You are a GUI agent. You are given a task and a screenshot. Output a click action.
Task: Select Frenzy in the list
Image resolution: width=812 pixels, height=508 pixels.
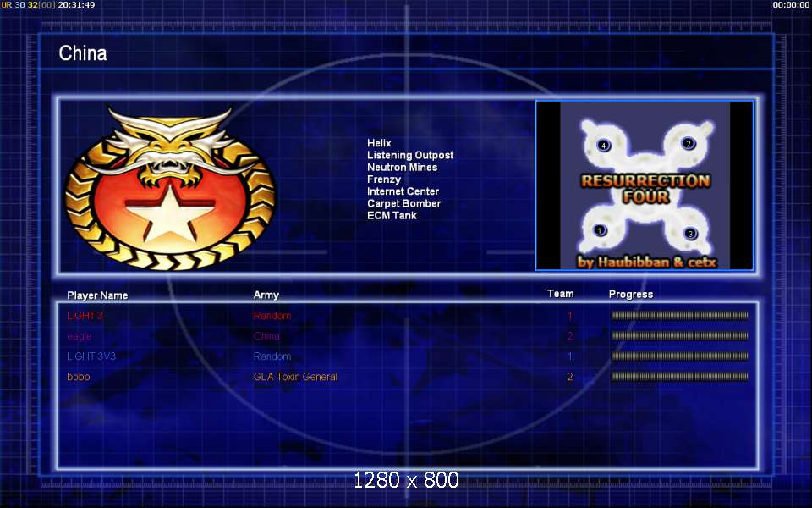click(x=384, y=179)
